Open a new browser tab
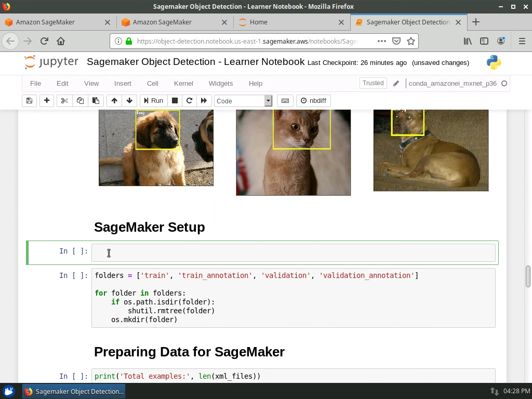The image size is (532, 399). pos(476,22)
